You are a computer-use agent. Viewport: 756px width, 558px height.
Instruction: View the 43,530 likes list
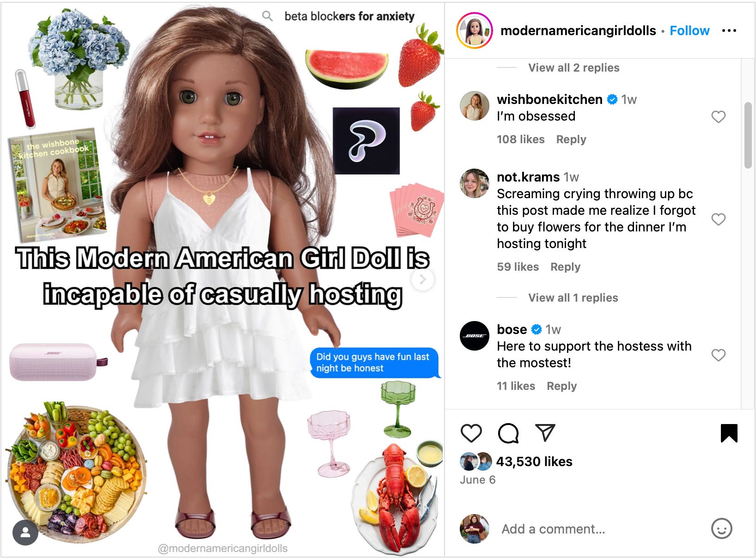point(534,461)
